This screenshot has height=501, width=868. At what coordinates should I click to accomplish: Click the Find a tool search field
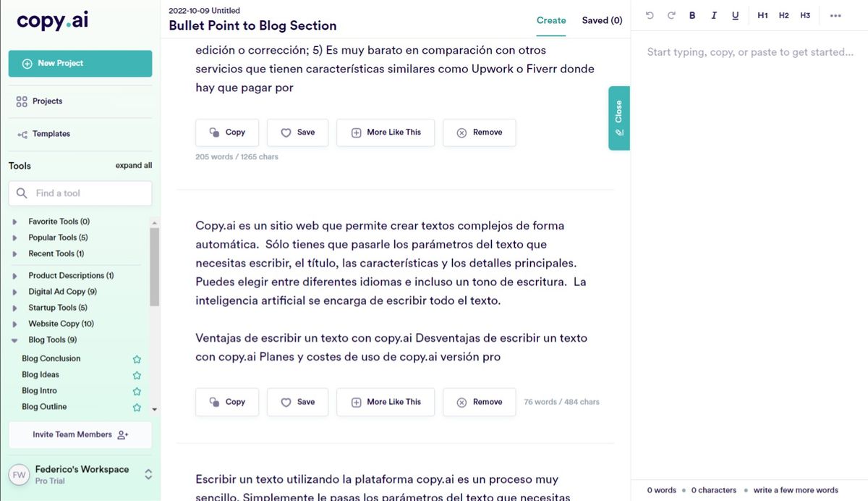(80, 193)
